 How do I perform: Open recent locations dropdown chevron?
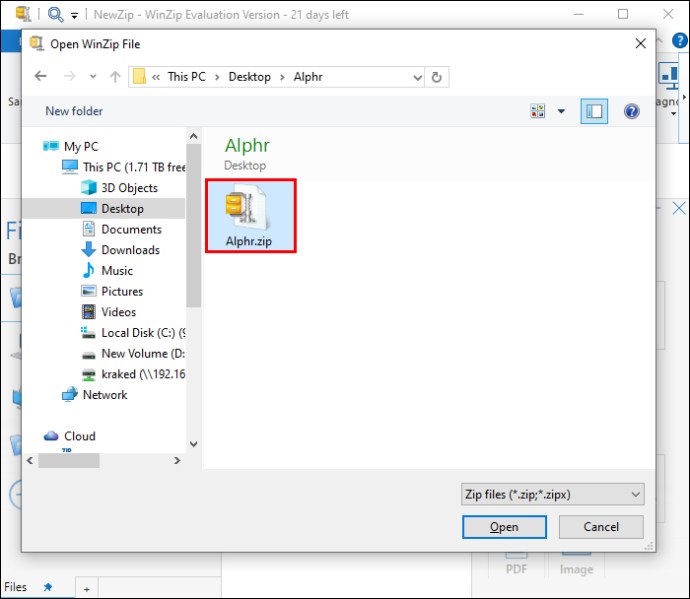point(93,77)
